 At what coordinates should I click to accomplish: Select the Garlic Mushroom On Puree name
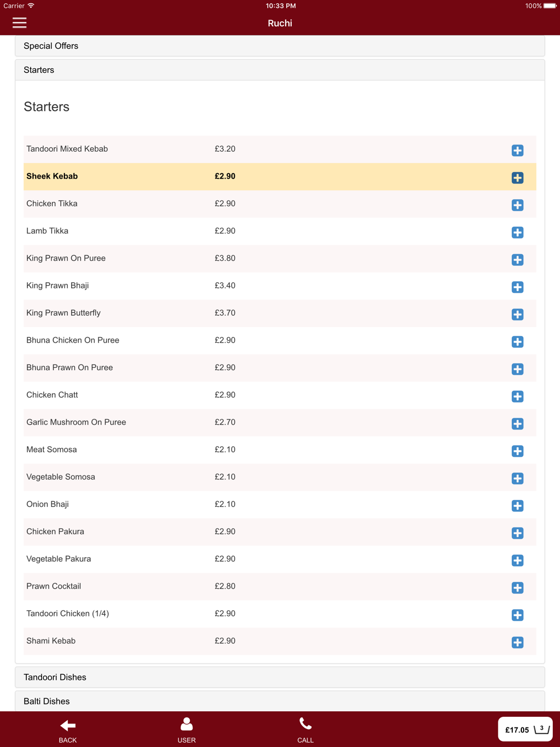(x=76, y=422)
